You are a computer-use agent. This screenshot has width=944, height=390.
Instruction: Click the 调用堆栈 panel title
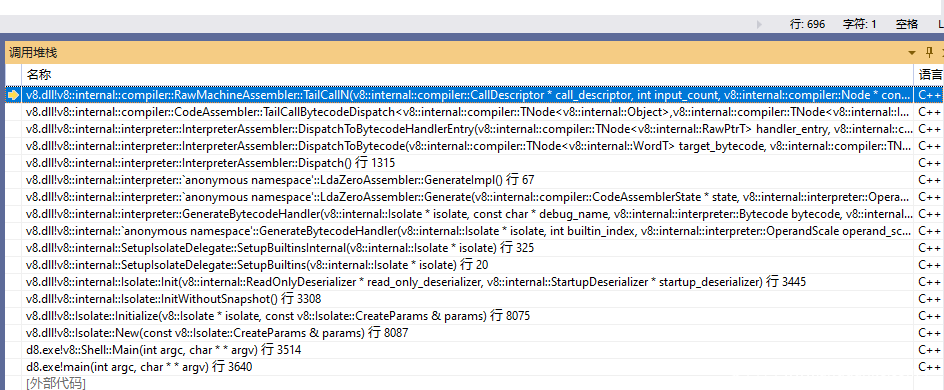[33, 53]
